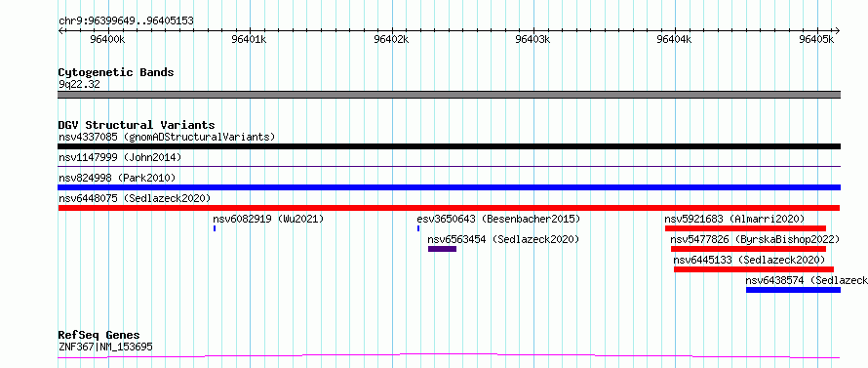This screenshot has height=368, width=868.
Task: Click the RefSeq Genes track heading
Action: [x=99, y=336]
